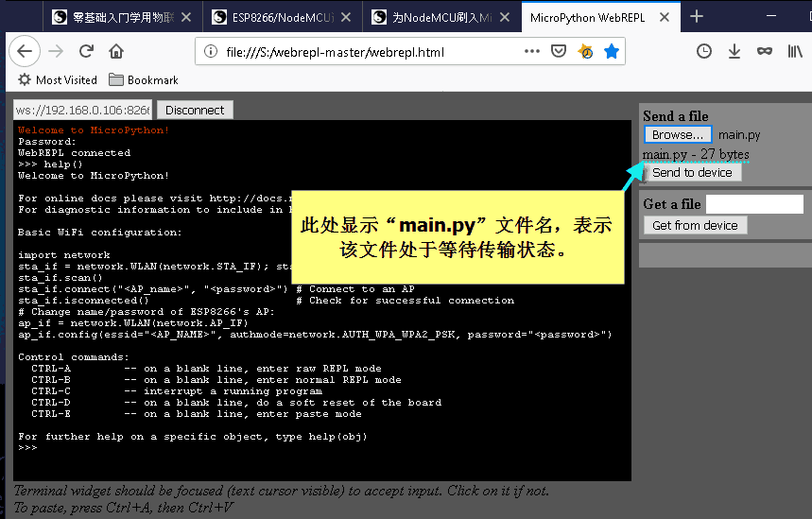The image size is (812, 519).
Task: Click 'Welcome to MicroPython!' red terminal line
Action: (x=94, y=130)
